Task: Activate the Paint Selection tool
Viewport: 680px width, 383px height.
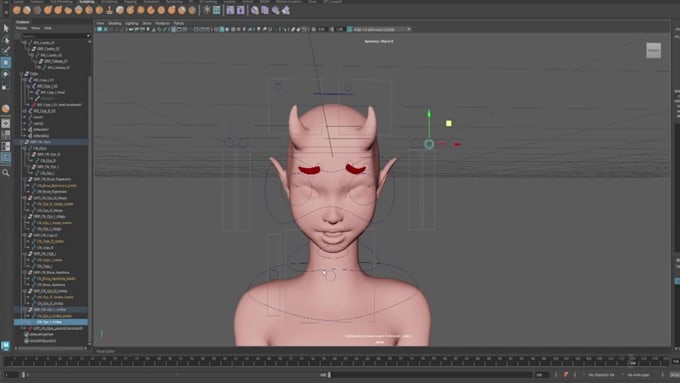Action: 6,51
